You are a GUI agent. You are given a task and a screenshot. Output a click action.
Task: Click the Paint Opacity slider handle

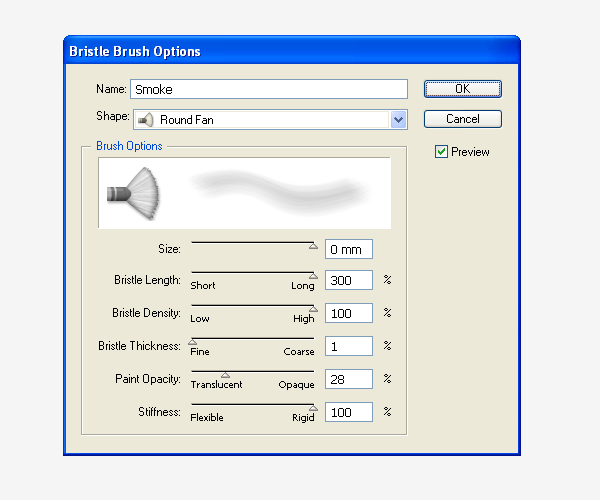pos(225,375)
